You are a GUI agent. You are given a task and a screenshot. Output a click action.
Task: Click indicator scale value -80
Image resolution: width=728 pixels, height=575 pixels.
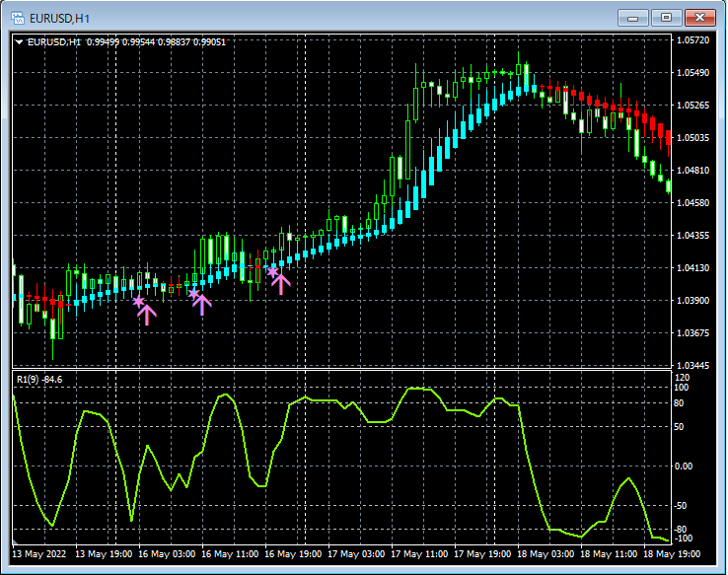(x=681, y=529)
